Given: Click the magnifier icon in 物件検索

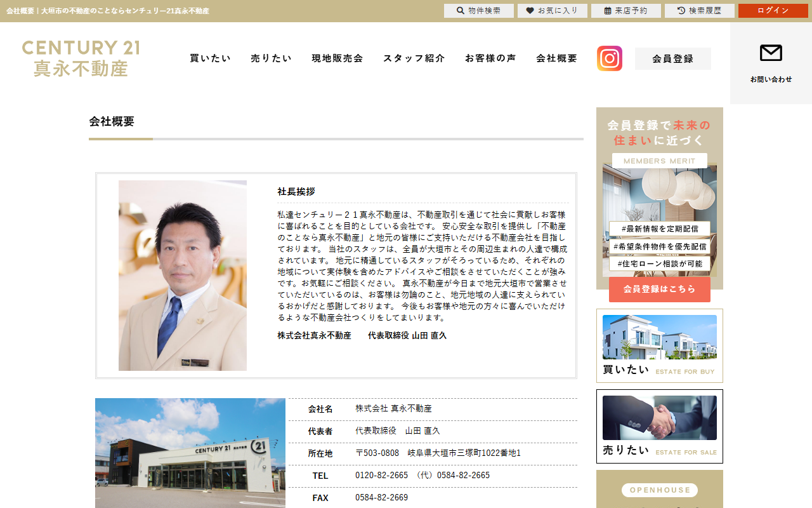Looking at the screenshot, I should [x=461, y=11].
